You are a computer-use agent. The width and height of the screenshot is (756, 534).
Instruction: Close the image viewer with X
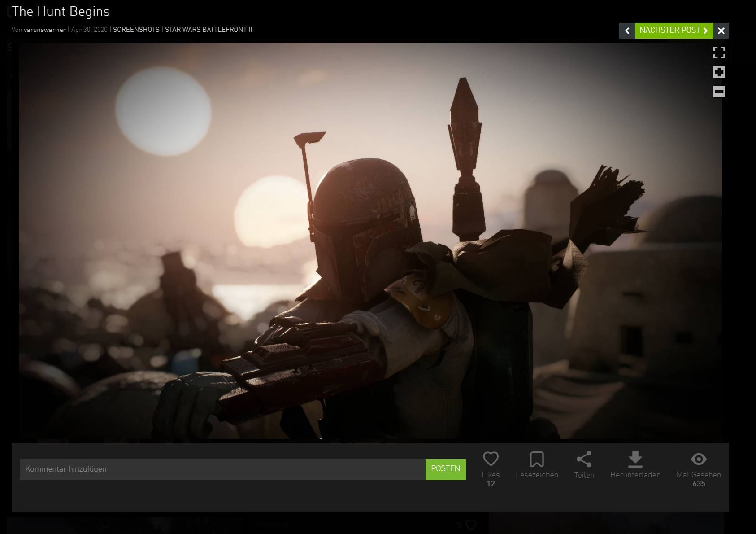pos(721,31)
